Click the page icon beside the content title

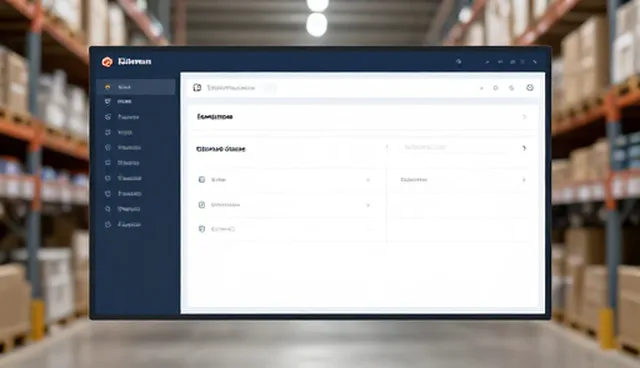click(x=197, y=88)
